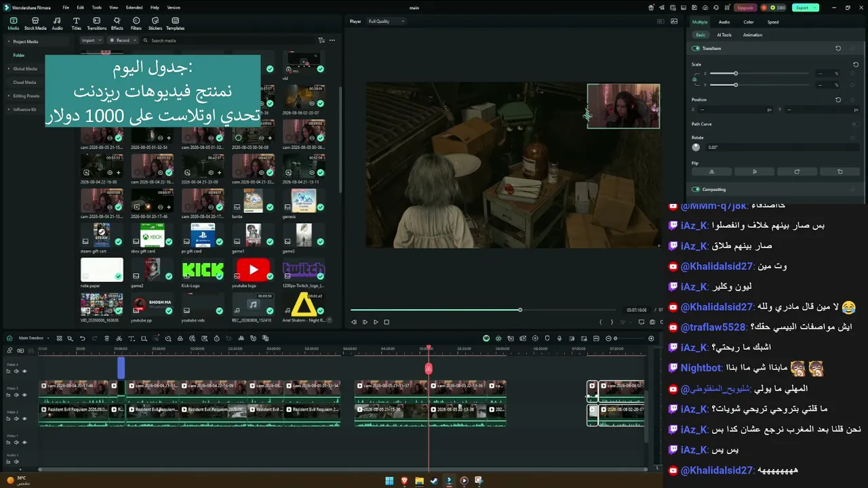Open the Tools menu
This screenshot has height=488, width=868.
pos(96,7)
